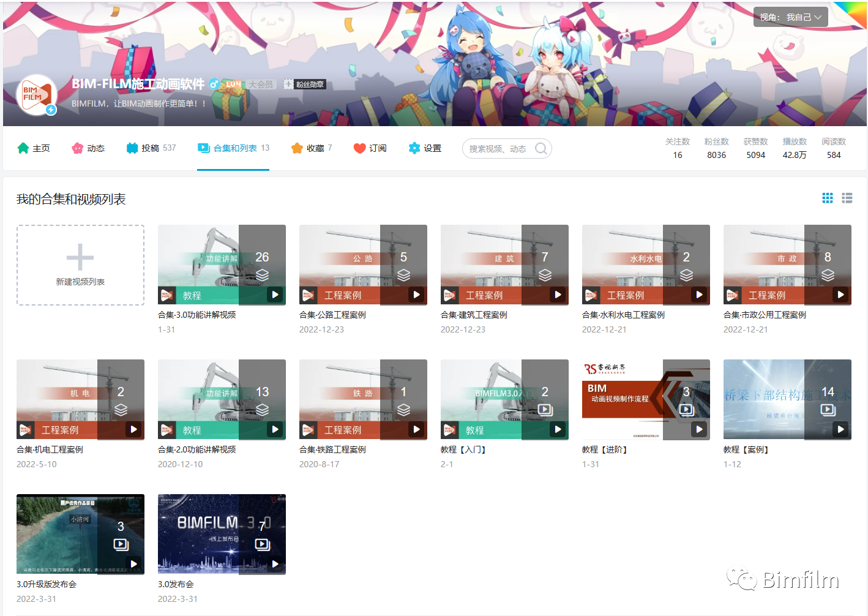View 粉丝数 8036 stat
The image size is (868, 616).
[716, 148]
